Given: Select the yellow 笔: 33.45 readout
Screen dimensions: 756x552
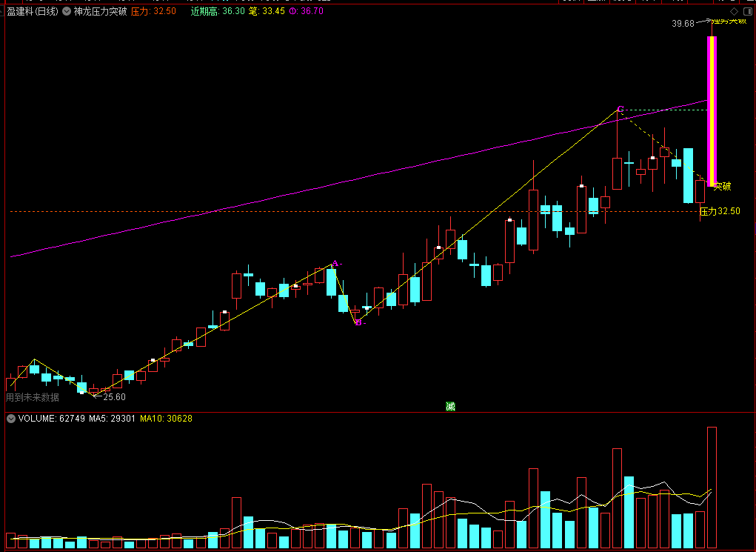Looking at the screenshot, I should pyautogui.click(x=267, y=11).
